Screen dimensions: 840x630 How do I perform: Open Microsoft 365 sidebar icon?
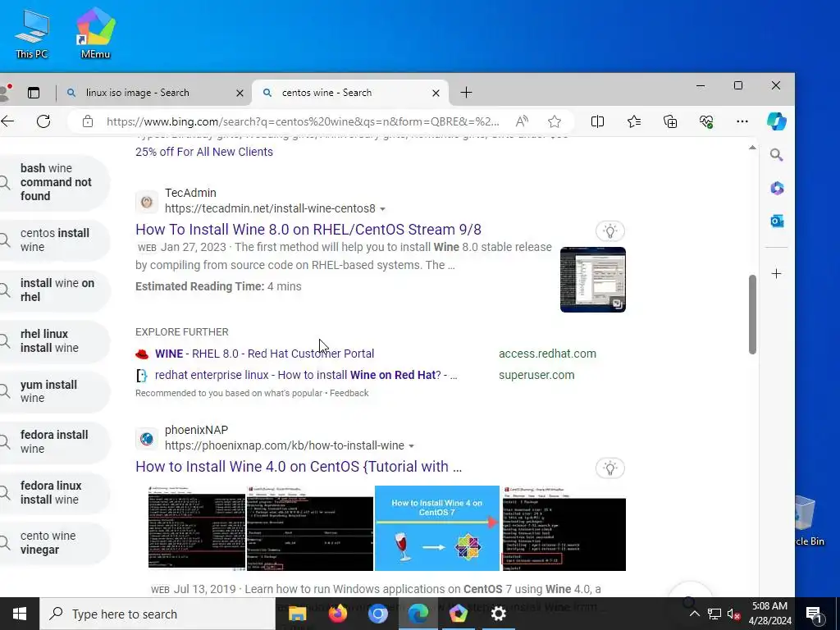(777, 188)
